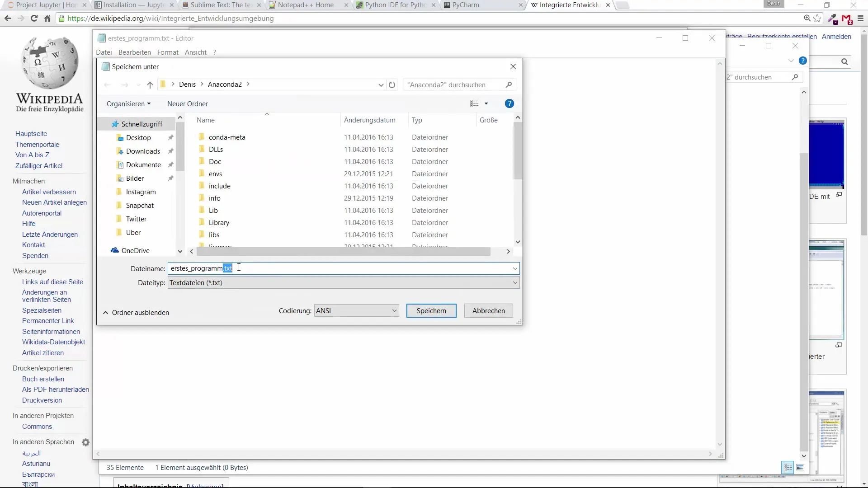
Task: Open the Organisieren dropdown
Action: tap(128, 104)
